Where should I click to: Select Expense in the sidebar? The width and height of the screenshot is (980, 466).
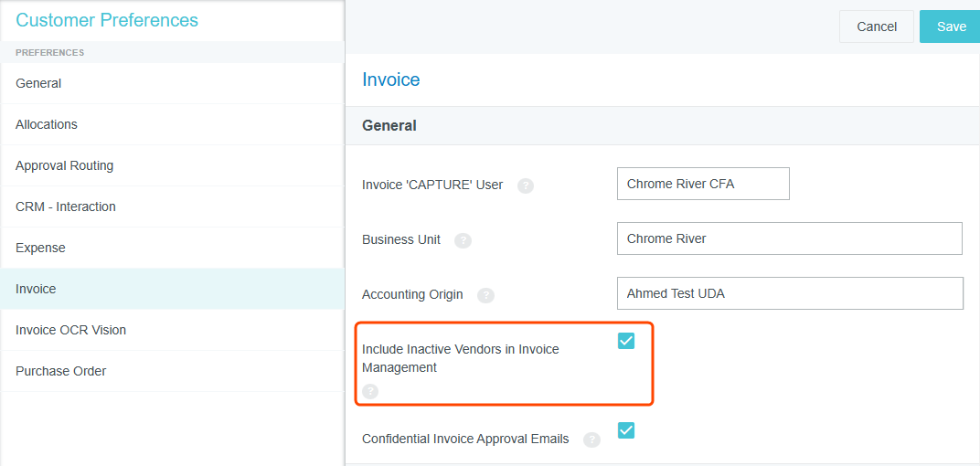(40, 248)
